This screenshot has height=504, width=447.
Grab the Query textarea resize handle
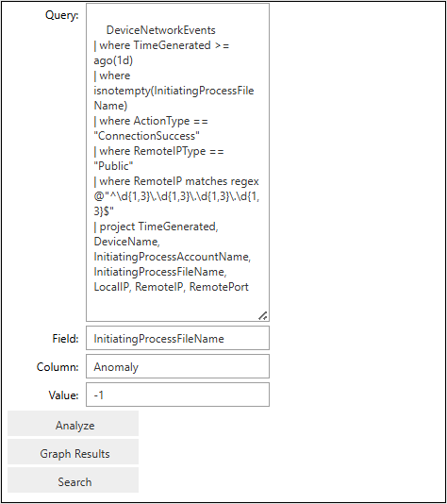[x=263, y=316]
